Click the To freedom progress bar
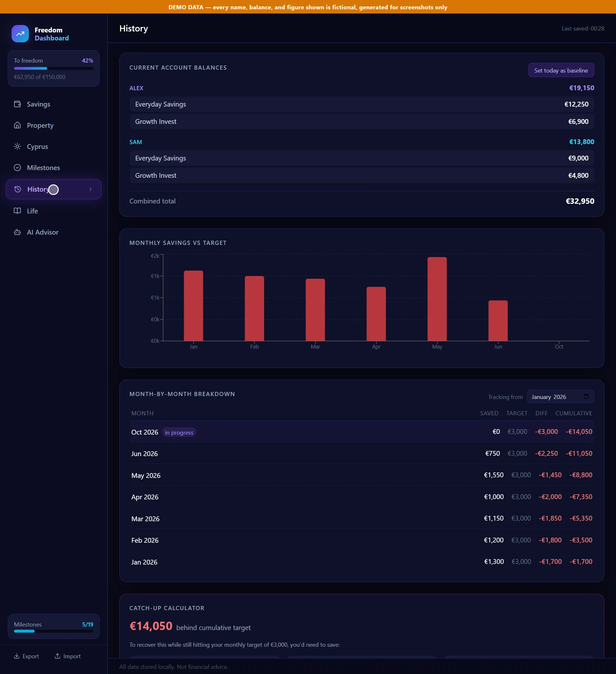The width and height of the screenshot is (616, 674). pos(54,68)
